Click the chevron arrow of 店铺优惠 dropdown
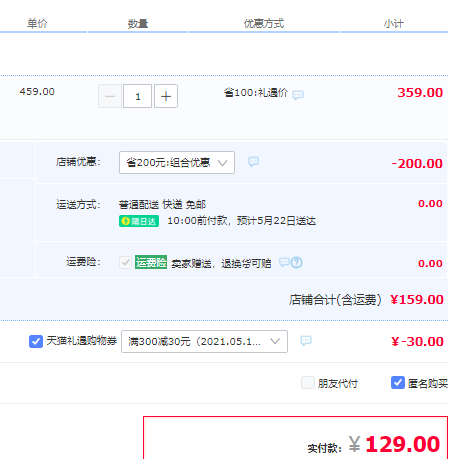The image size is (466, 459). click(x=222, y=163)
